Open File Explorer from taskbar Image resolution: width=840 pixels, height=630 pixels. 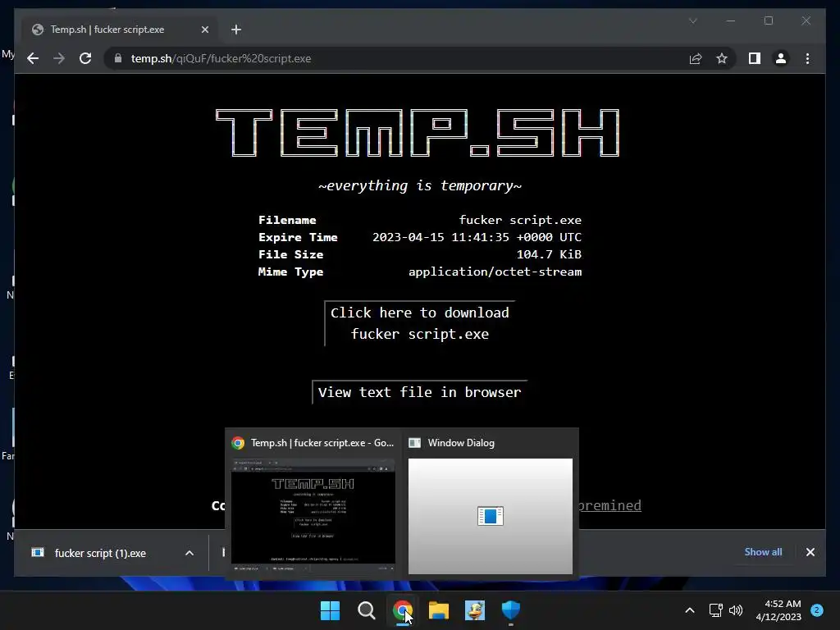(439, 610)
